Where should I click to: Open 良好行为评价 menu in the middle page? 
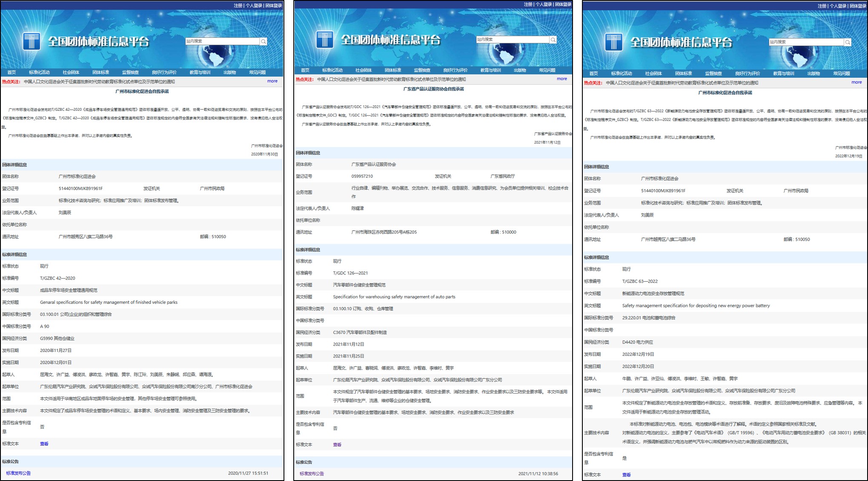[455, 70]
